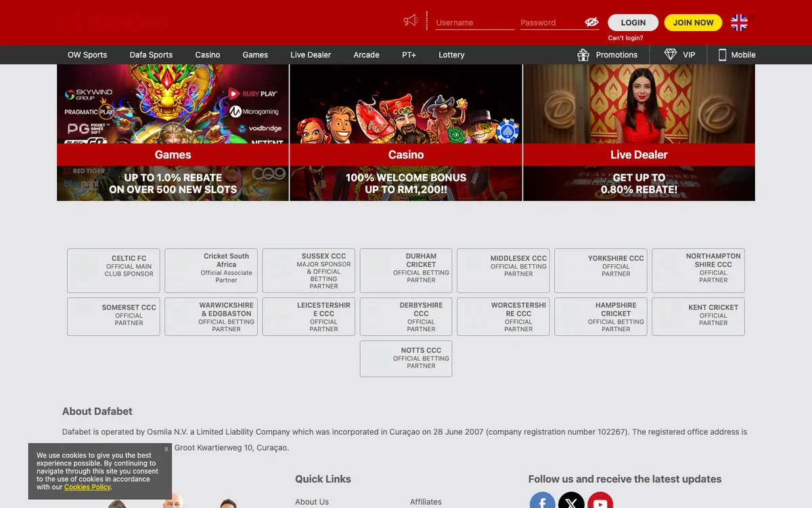Viewport: 812px width, 508px height.
Task: Select the Derbyshire CCC partner card
Action: [406, 316]
